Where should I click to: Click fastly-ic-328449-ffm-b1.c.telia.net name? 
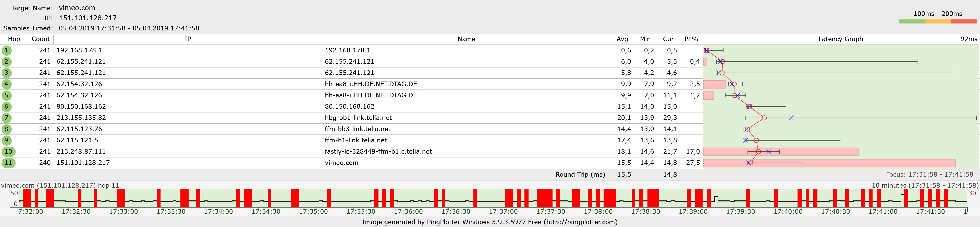(x=378, y=152)
